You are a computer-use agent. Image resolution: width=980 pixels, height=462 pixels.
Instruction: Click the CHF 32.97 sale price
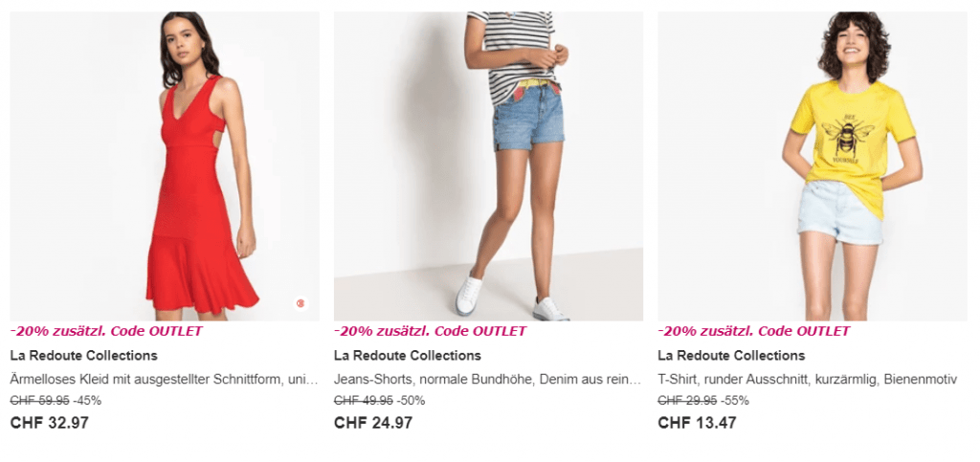49,423
